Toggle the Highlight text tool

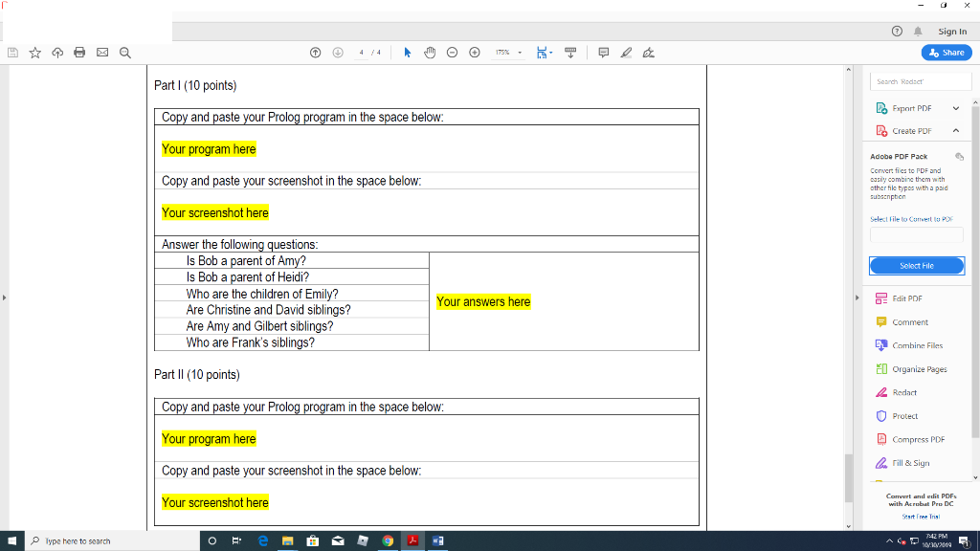(x=626, y=53)
